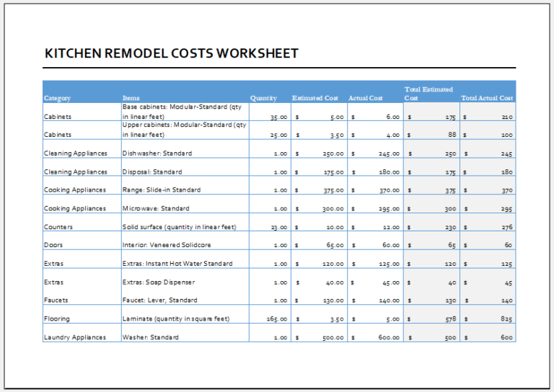Viewport: 554px width, 392px height.
Task: Click total estimated cost 230 for Counters
Action: pyautogui.click(x=432, y=222)
